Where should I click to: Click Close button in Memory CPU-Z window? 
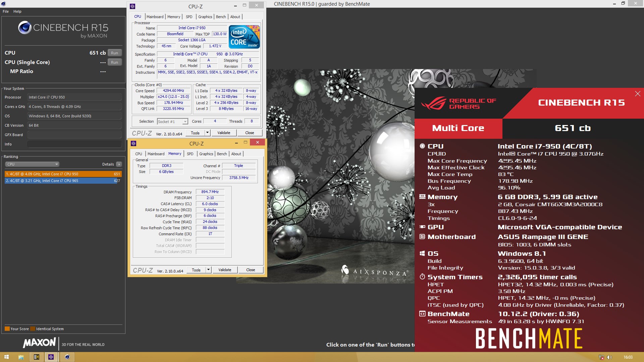click(x=251, y=270)
